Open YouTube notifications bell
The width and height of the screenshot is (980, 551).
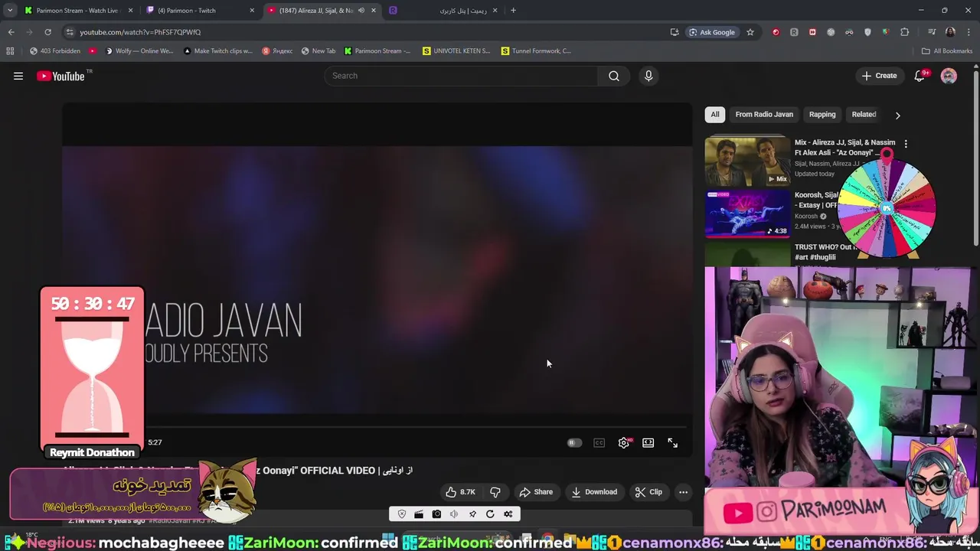tap(920, 76)
